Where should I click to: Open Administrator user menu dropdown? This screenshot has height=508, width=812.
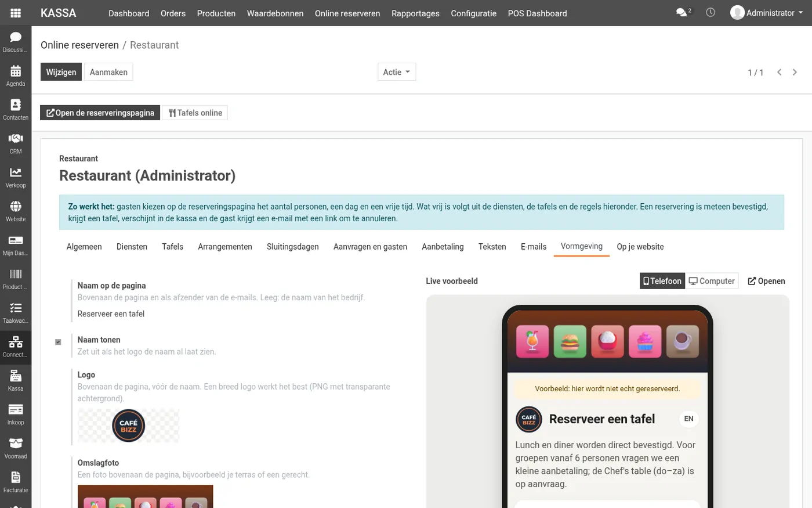click(767, 13)
